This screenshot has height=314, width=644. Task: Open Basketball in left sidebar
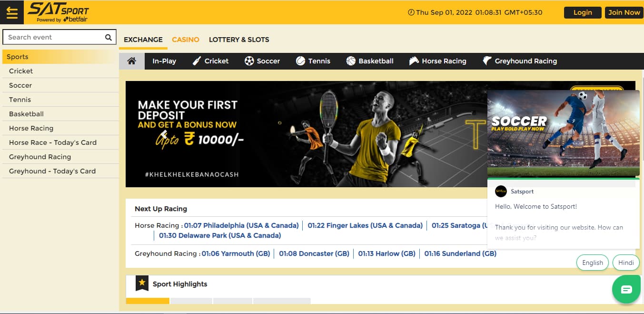[60, 114]
